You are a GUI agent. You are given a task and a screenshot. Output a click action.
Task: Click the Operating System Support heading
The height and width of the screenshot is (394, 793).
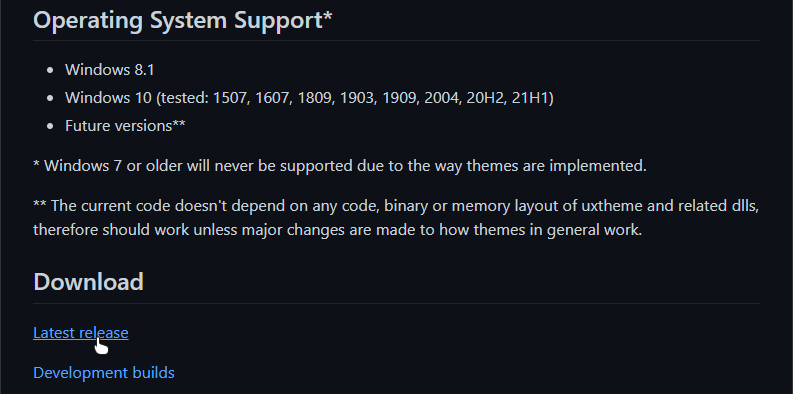click(183, 20)
